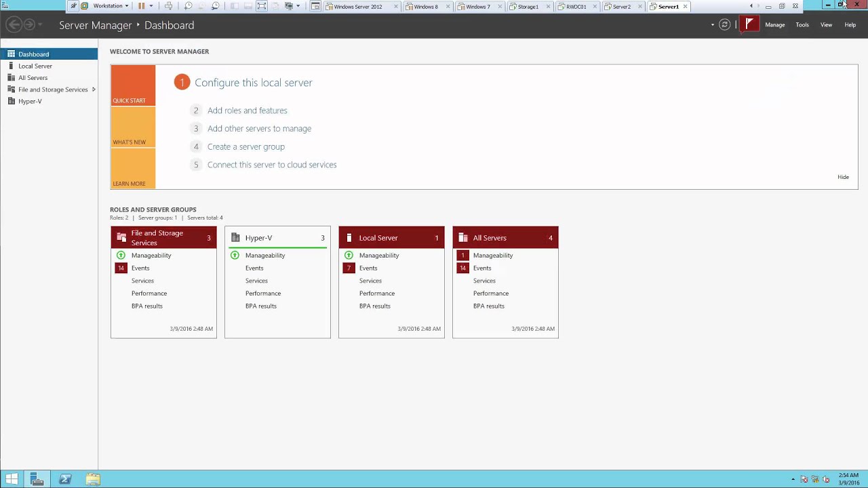The height and width of the screenshot is (488, 868).
Task: Click BPA results in the Hyper-V tile
Action: click(261, 306)
